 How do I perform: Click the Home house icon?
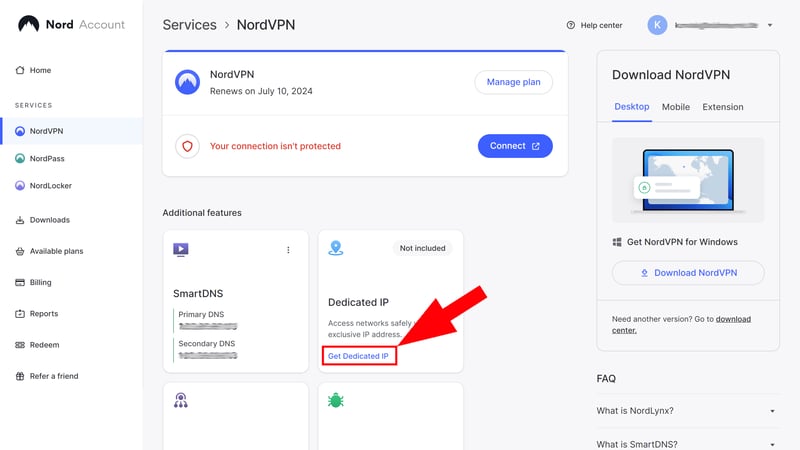pyautogui.click(x=20, y=70)
